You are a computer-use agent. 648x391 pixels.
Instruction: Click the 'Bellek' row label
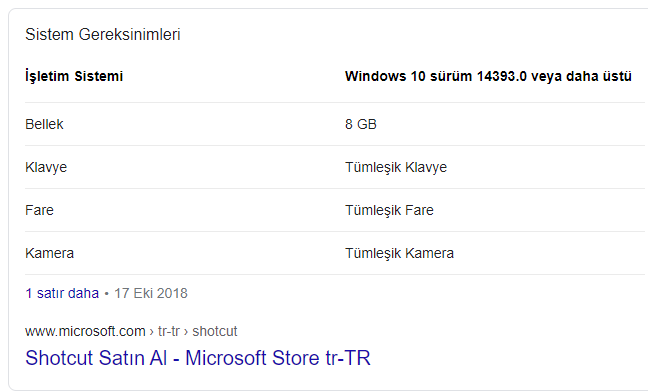tap(44, 124)
